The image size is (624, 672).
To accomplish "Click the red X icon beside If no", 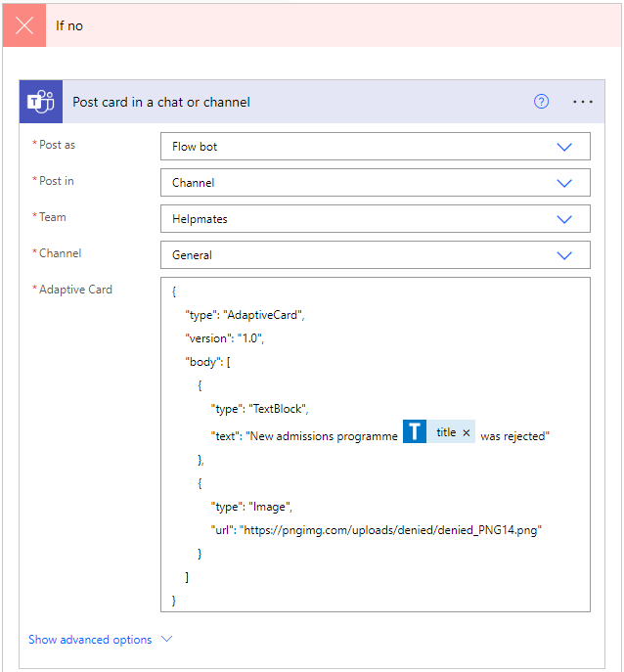I will pos(24,25).
